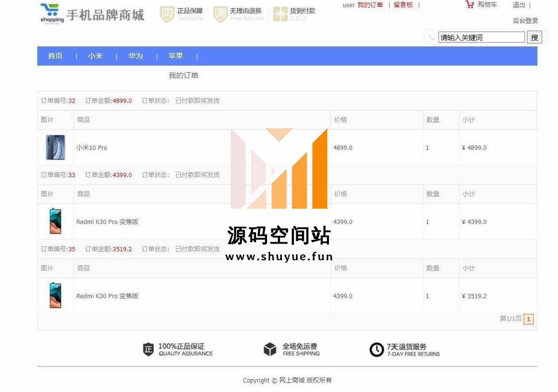Click the red 购物车 cart icon
This screenshot has height=392, width=558.
(470, 5)
